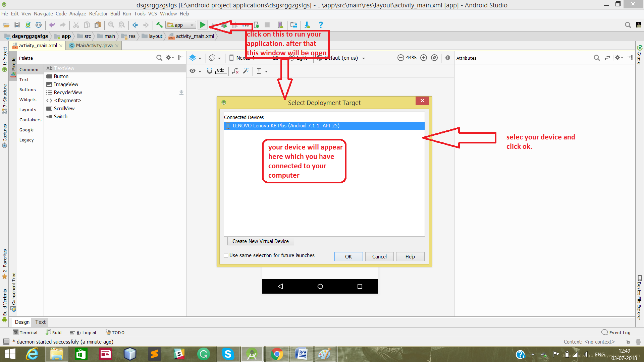This screenshot has height=362, width=644.
Task: Open the Build menu
Action: click(115, 14)
